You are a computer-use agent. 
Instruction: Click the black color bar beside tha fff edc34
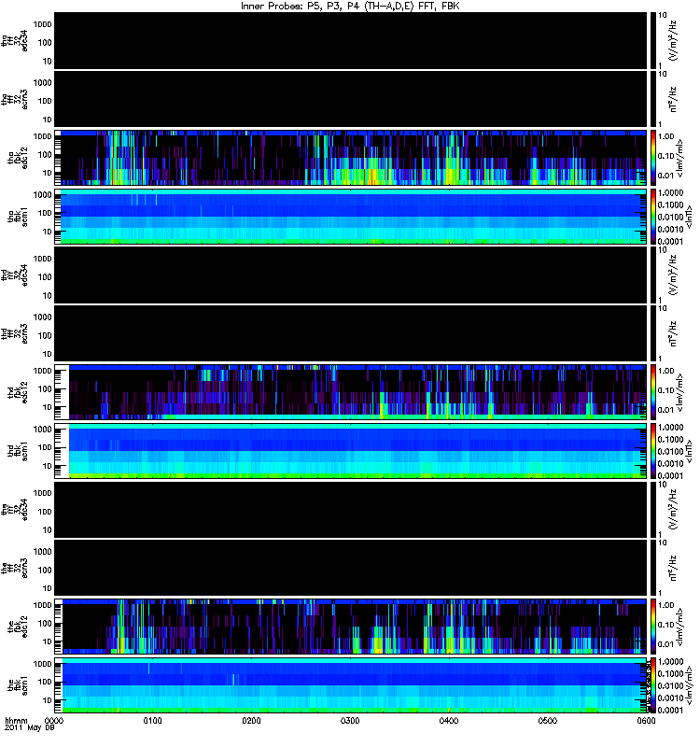pyautogui.click(x=653, y=40)
